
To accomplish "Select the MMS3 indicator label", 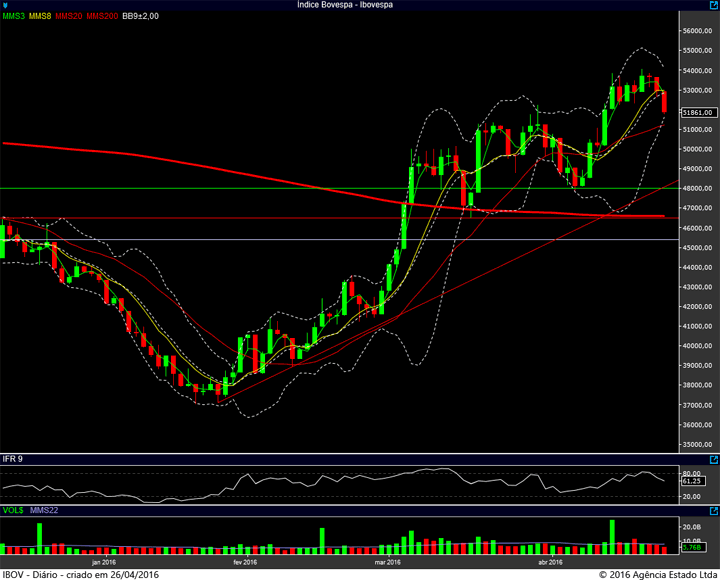I will pyautogui.click(x=13, y=16).
